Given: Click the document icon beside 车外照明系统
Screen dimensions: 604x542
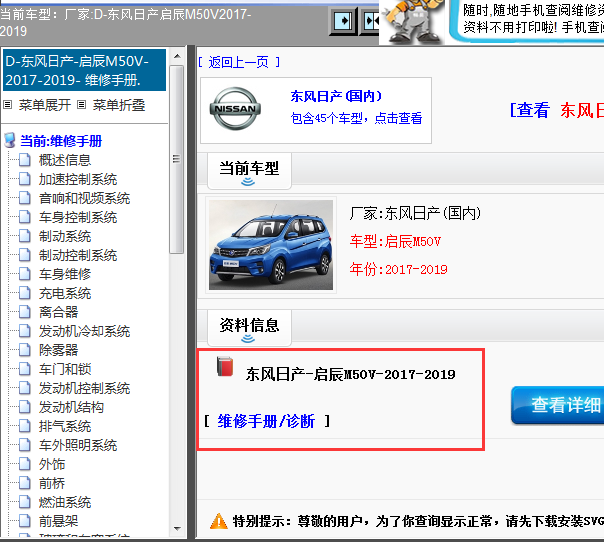Looking at the screenshot, I should point(25,445).
